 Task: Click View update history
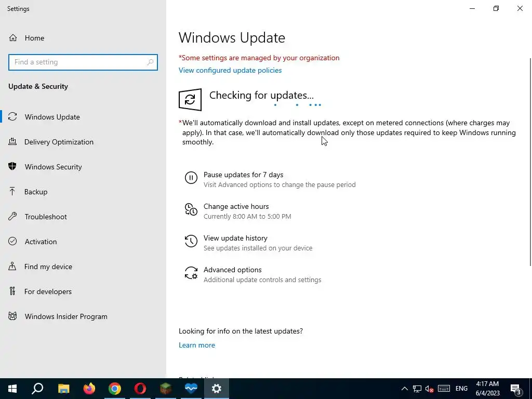tap(235, 238)
